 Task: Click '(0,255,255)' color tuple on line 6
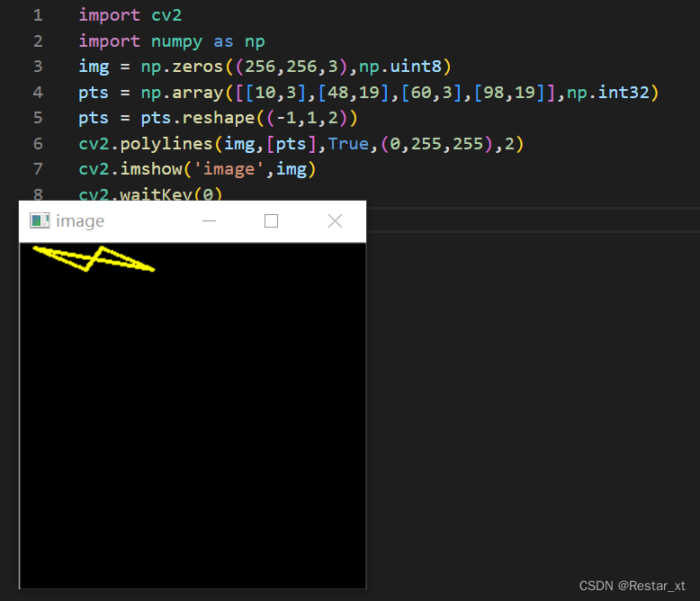click(x=437, y=144)
